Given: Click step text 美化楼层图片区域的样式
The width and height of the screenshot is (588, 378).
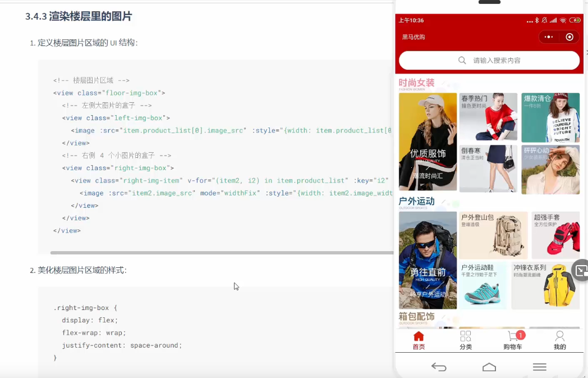Looking at the screenshot, I should pyautogui.click(x=82, y=270).
